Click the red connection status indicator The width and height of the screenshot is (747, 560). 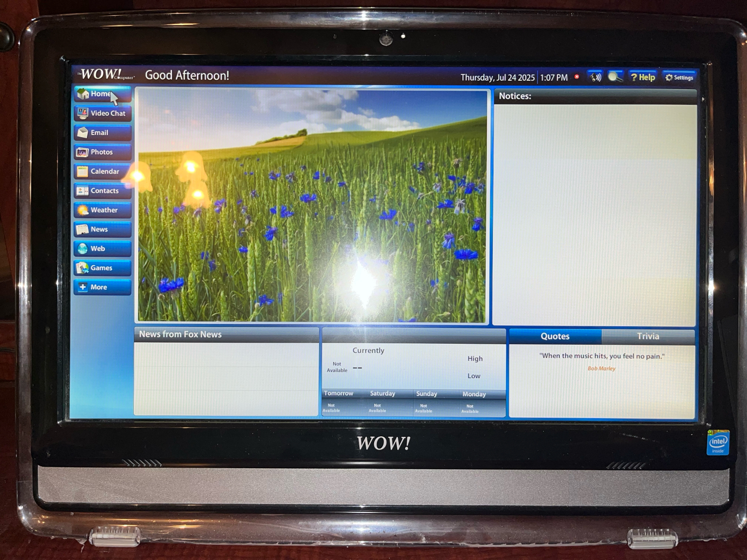point(576,77)
